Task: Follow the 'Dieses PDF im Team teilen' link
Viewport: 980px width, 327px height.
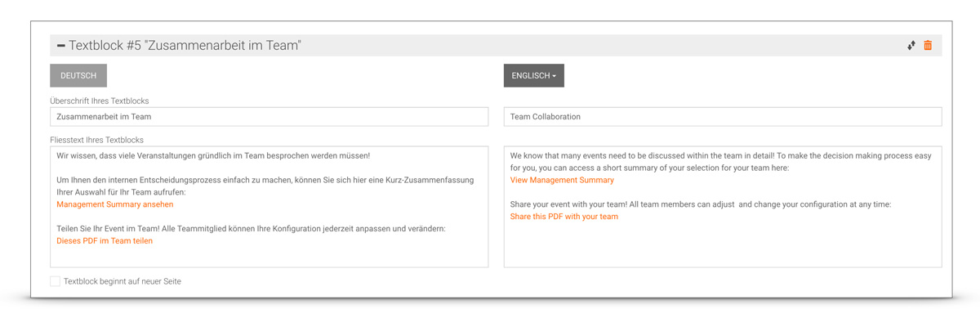Action: tap(105, 241)
